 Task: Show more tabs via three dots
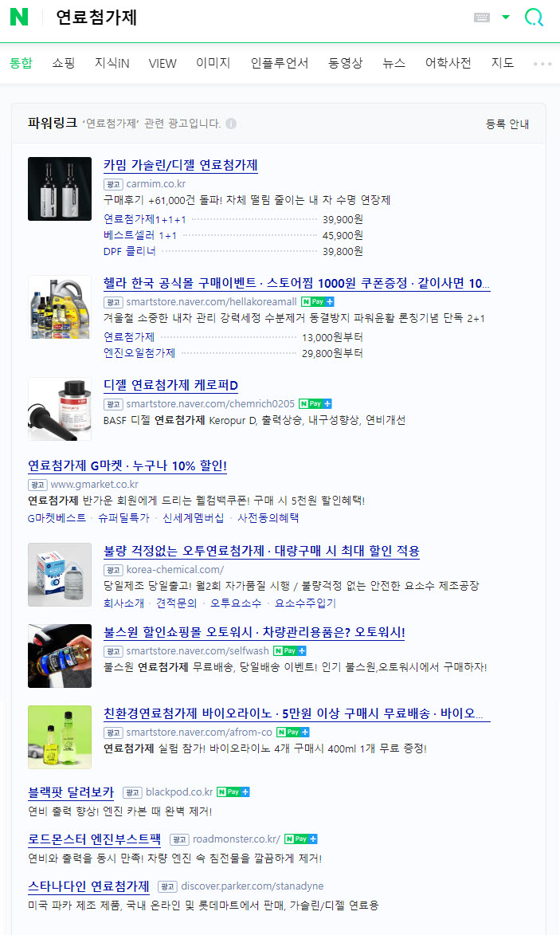pyautogui.click(x=542, y=64)
